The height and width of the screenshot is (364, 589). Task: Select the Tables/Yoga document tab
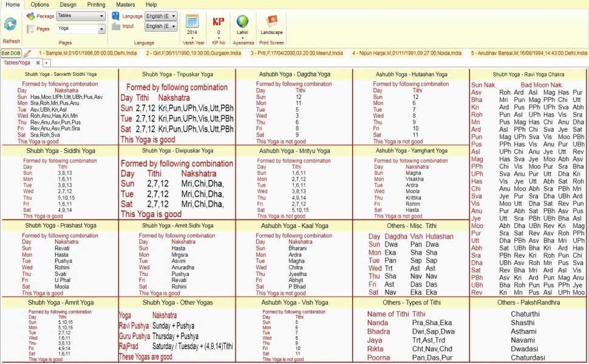(x=17, y=62)
